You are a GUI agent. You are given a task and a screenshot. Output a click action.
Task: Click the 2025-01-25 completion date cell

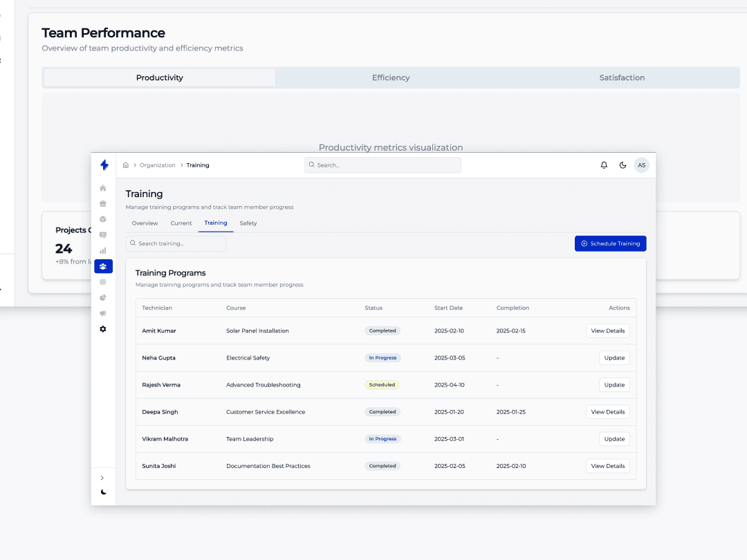[x=510, y=412]
